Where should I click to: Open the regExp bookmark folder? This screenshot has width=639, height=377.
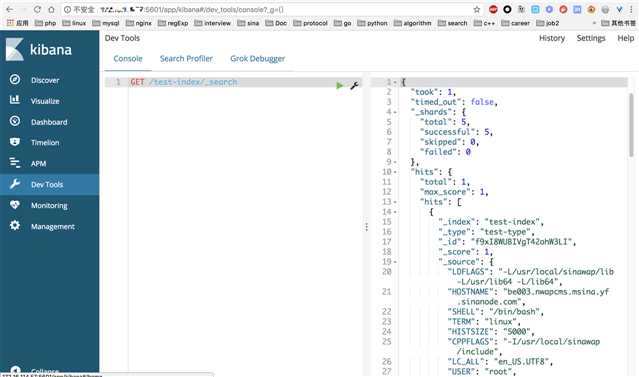[x=173, y=23]
